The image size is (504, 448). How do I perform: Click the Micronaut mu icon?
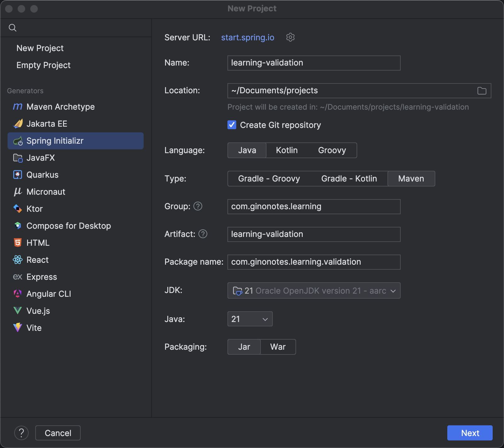click(18, 192)
